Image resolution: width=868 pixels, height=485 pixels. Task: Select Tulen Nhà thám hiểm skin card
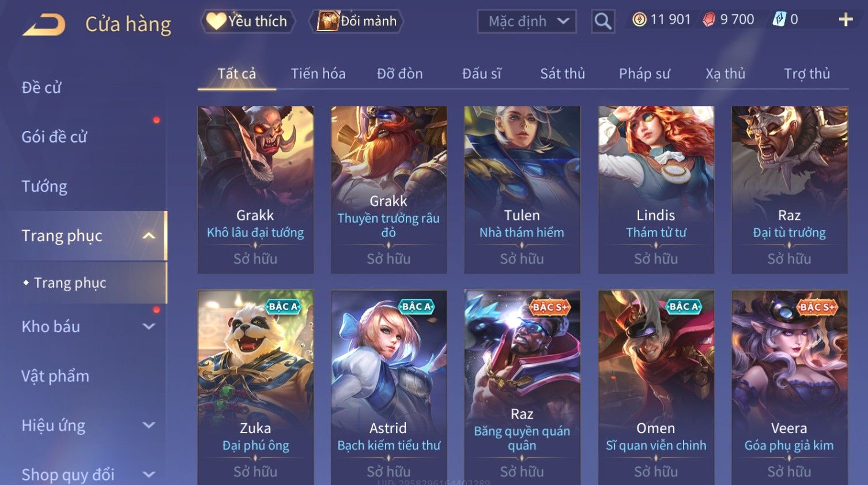click(x=522, y=189)
